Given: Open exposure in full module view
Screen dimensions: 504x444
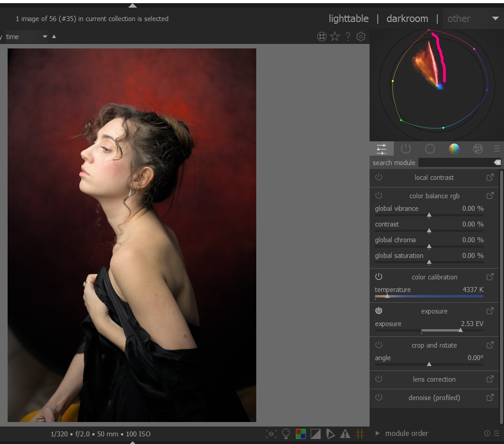Looking at the screenshot, I should point(490,310).
